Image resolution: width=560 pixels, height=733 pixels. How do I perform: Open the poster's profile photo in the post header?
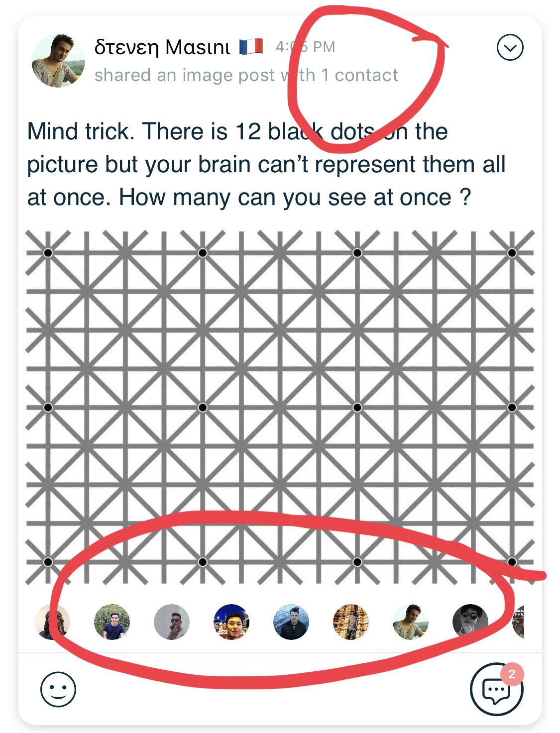click(x=58, y=61)
